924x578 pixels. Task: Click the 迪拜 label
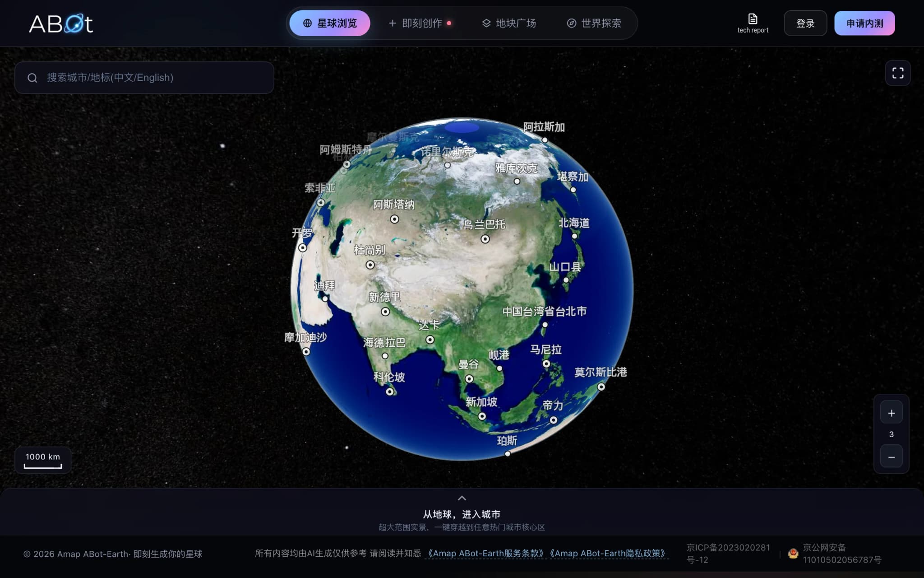[324, 286]
